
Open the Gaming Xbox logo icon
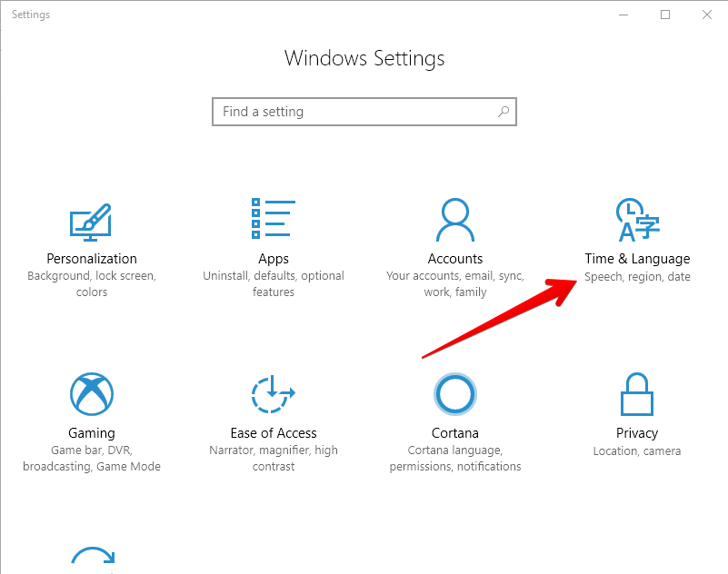[x=92, y=394]
